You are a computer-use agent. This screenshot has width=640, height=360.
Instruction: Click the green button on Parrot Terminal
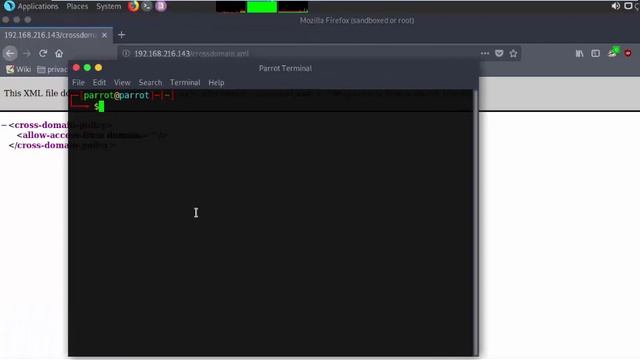(x=87, y=68)
